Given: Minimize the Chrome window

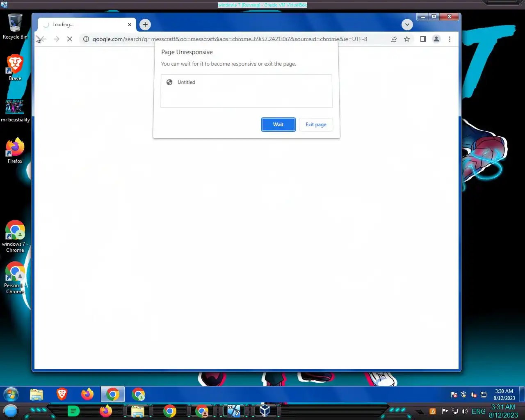Looking at the screenshot, I should pyautogui.click(x=423, y=16).
